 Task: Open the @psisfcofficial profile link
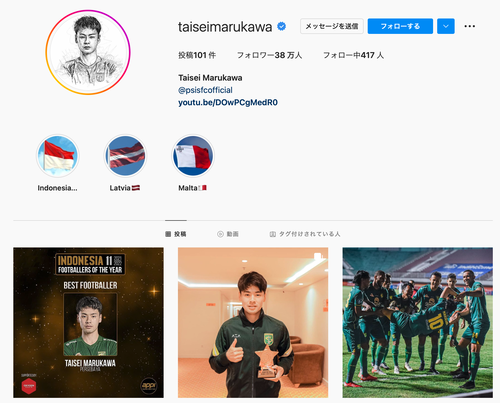205,90
